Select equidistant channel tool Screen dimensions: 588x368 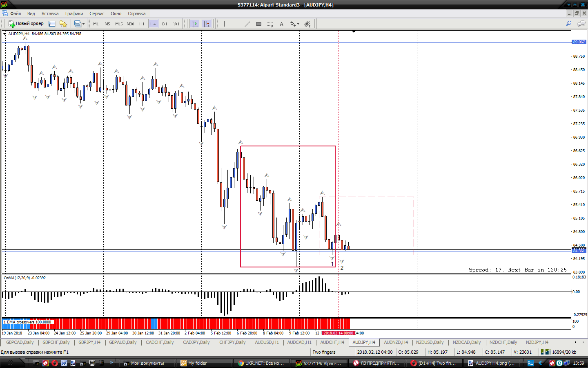307,24
